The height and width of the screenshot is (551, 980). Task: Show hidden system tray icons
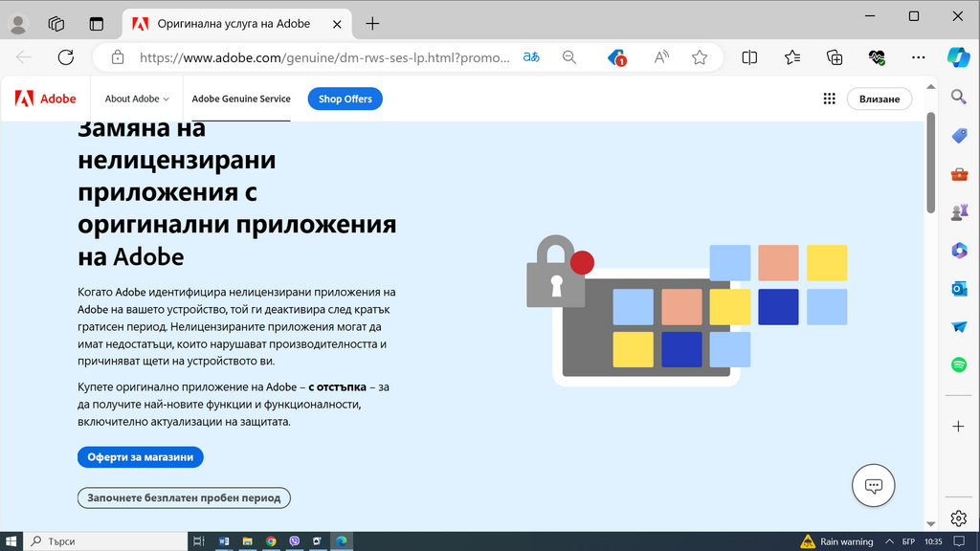(x=889, y=541)
